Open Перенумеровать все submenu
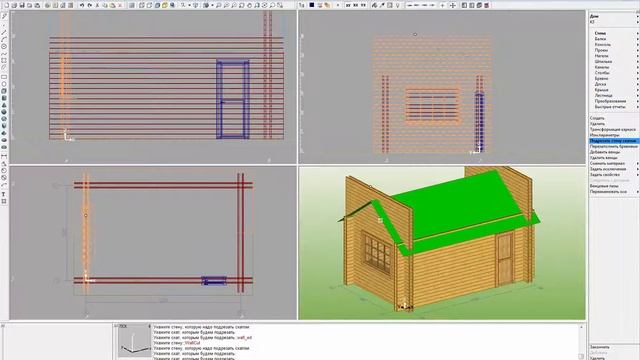Screen dimensions: 640x360 click(614, 191)
